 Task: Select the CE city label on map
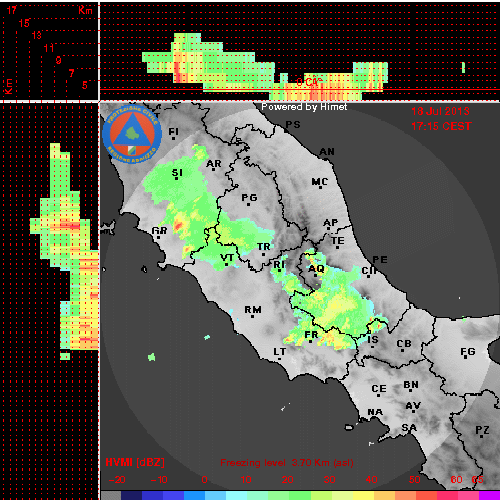pyautogui.click(x=379, y=389)
